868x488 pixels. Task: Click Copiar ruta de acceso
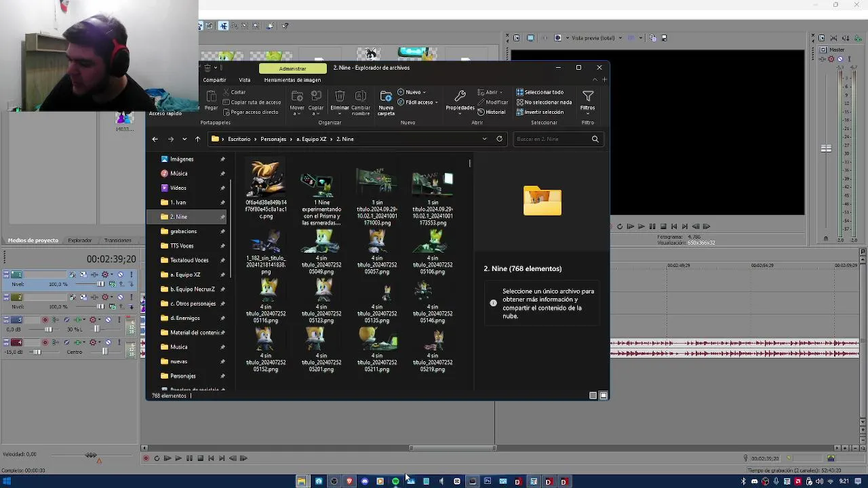tap(252, 102)
